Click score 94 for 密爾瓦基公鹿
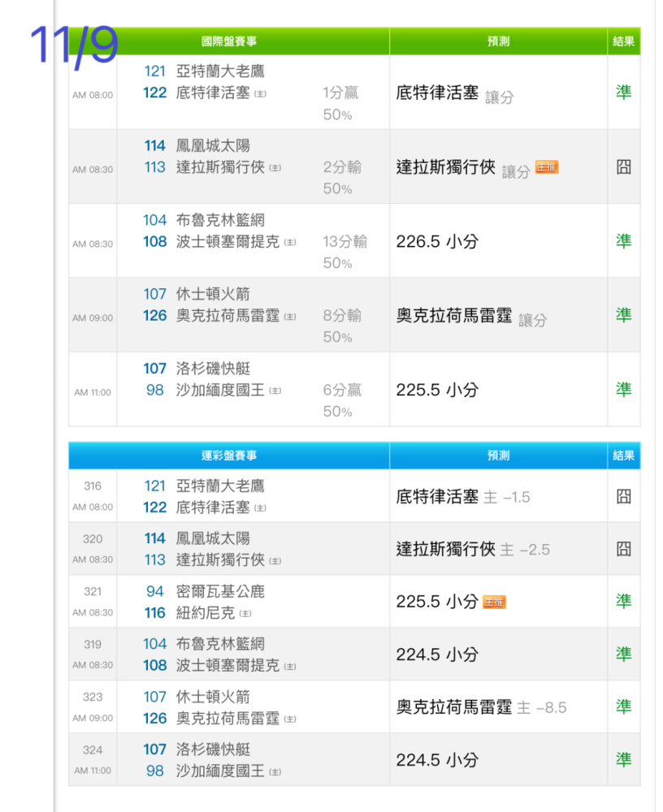The width and height of the screenshot is (663, 812). 155,591
